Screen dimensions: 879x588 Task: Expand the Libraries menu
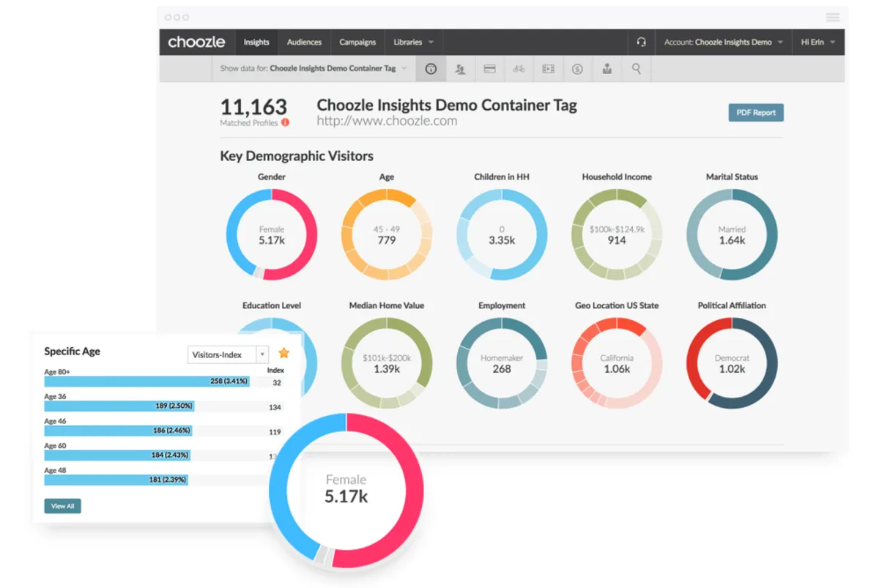click(x=414, y=42)
